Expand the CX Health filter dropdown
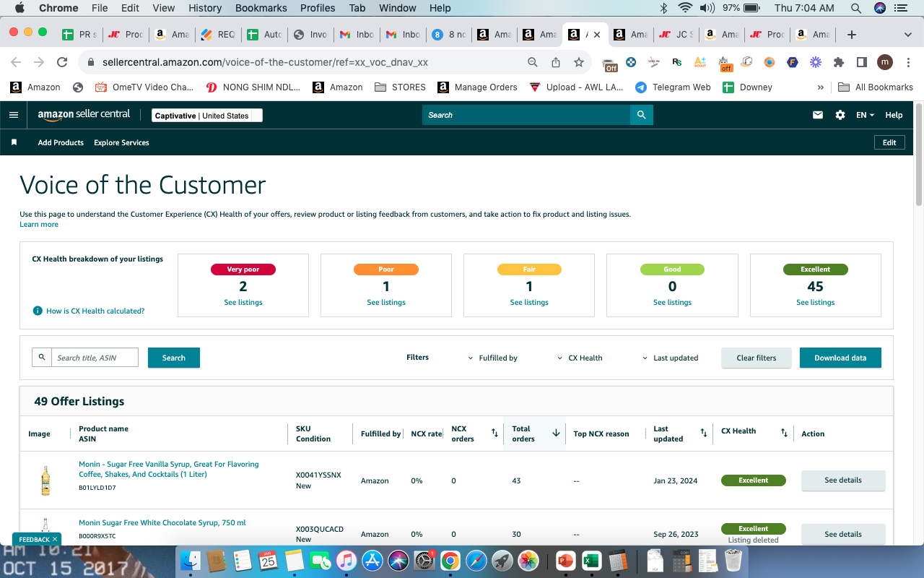 click(580, 358)
